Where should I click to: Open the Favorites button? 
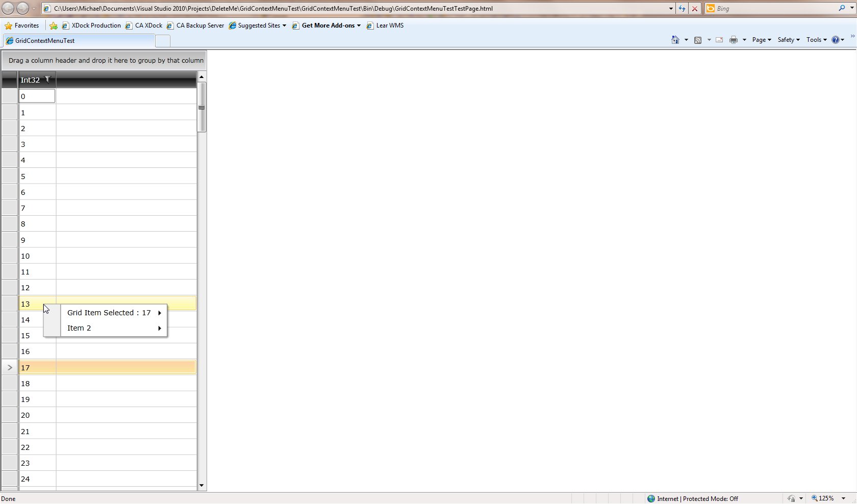[x=22, y=26]
